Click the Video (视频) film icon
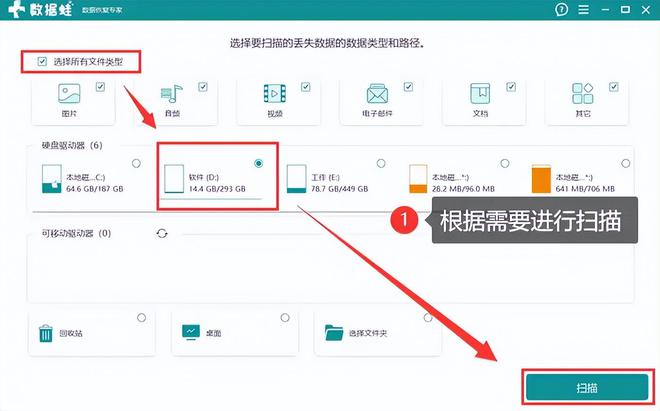Image resolution: width=660 pixels, height=411 pixels. coord(274,93)
